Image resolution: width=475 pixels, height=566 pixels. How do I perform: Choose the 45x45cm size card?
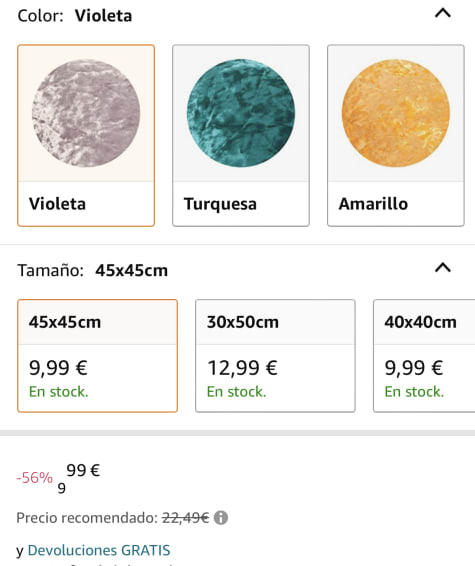pos(97,356)
